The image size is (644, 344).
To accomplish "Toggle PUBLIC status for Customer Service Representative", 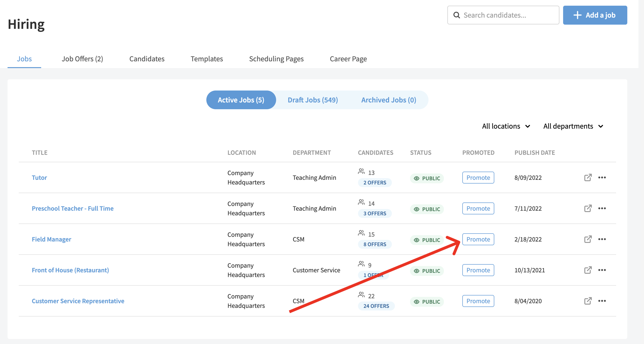I will (427, 302).
